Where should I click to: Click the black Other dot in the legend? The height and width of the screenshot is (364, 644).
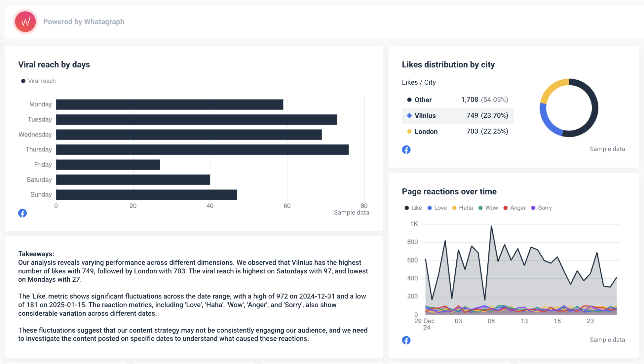pyautogui.click(x=409, y=100)
